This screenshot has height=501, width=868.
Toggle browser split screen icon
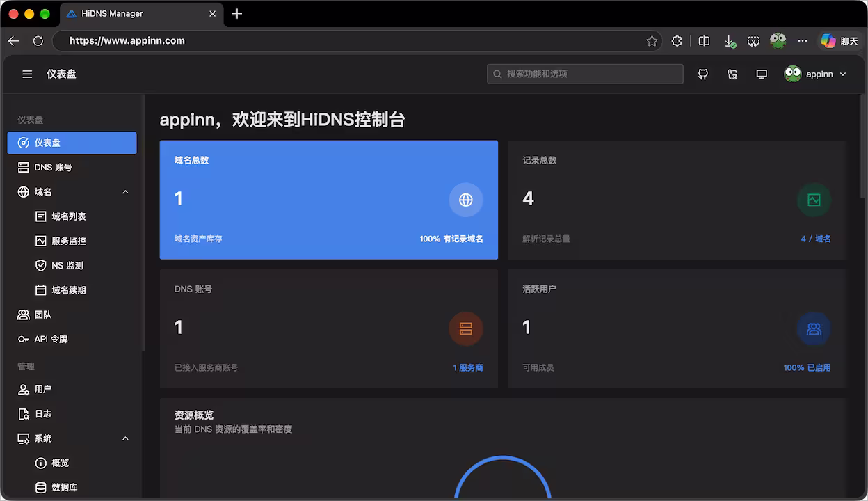click(704, 41)
